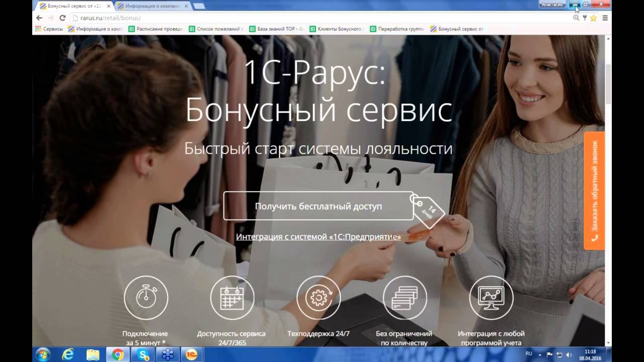Click the Доступность сервиса 24/7/365 text
644x362 pixels.
231,338
